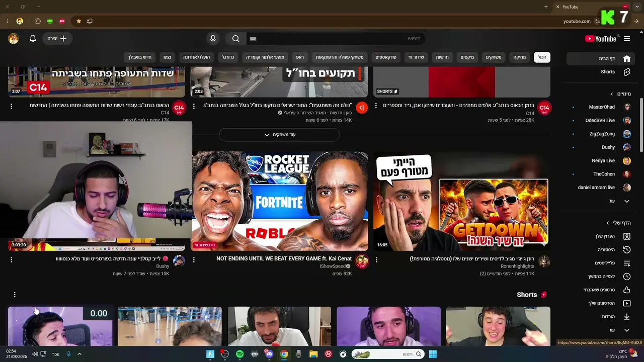
Task: Open a new browser tab
Action: coord(546,7)
